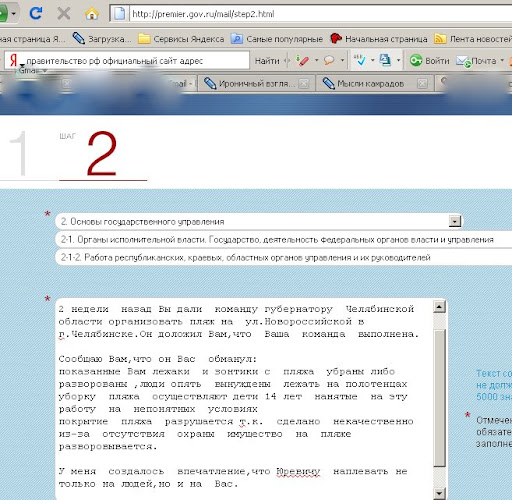
Task: Click the speech bubble toolbar icon
Action: pyautogui.click(x=329, y=61)
